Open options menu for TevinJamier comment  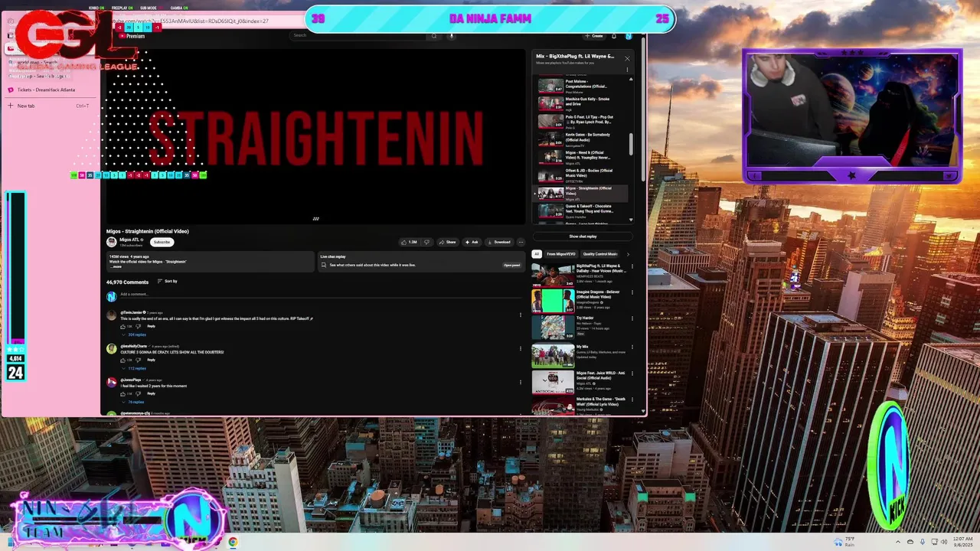[521, 315]
